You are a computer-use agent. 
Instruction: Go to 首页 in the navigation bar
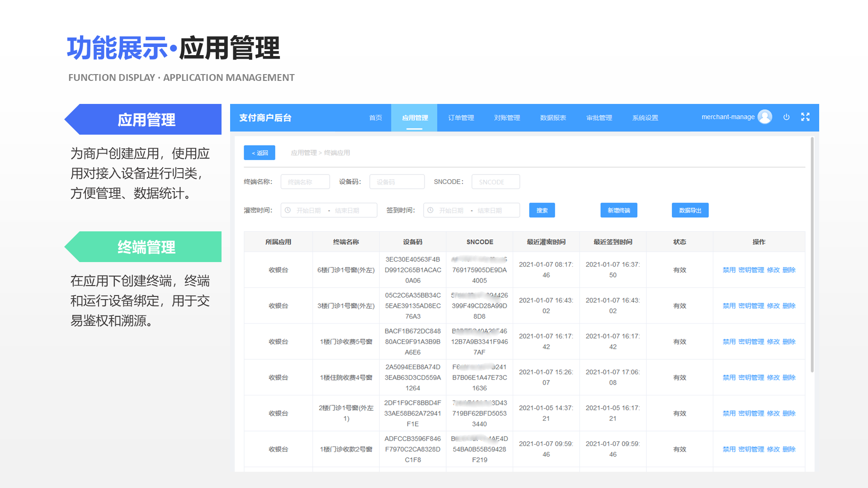(x=375, y=117)
